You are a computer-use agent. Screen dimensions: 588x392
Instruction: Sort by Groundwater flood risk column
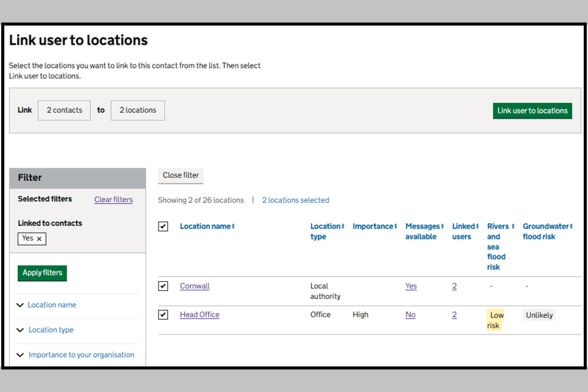[x=547, y=227]
